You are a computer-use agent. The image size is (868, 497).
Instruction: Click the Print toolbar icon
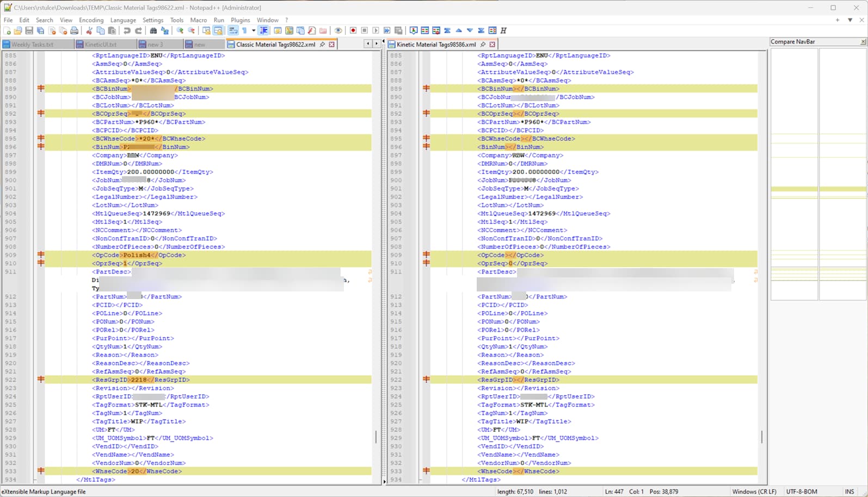click(74, 30)
